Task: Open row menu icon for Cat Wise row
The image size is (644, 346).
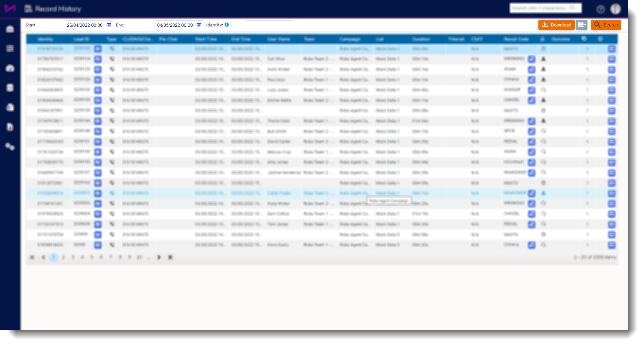Action: (x=612, y=59)
